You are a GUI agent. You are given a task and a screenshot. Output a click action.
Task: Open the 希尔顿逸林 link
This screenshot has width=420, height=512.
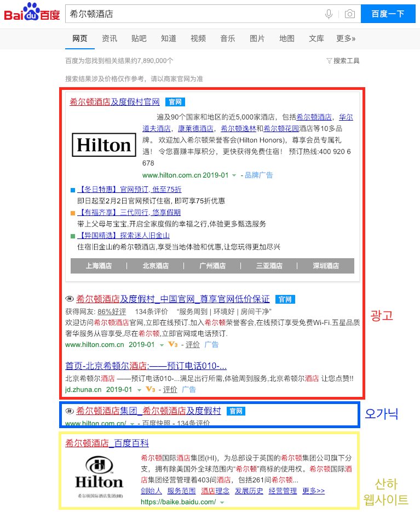point(238,129)
